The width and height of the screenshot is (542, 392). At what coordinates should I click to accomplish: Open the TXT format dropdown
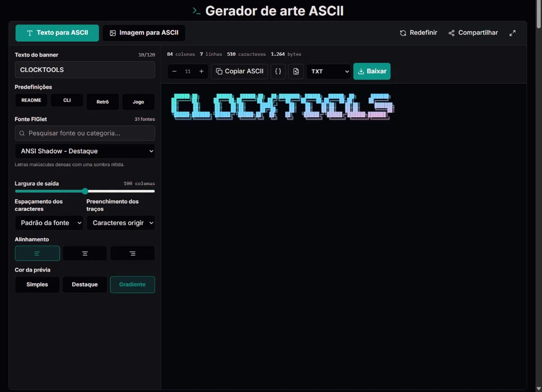point(329,71)
